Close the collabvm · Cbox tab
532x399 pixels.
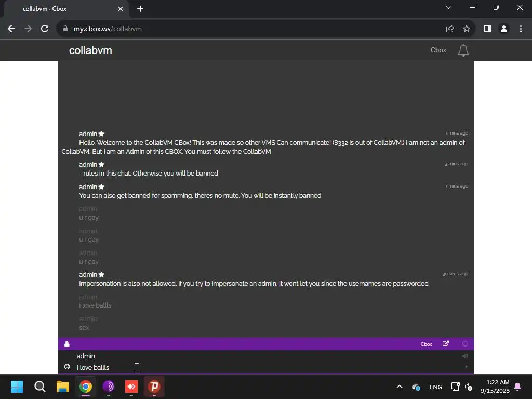coord(121,9)
